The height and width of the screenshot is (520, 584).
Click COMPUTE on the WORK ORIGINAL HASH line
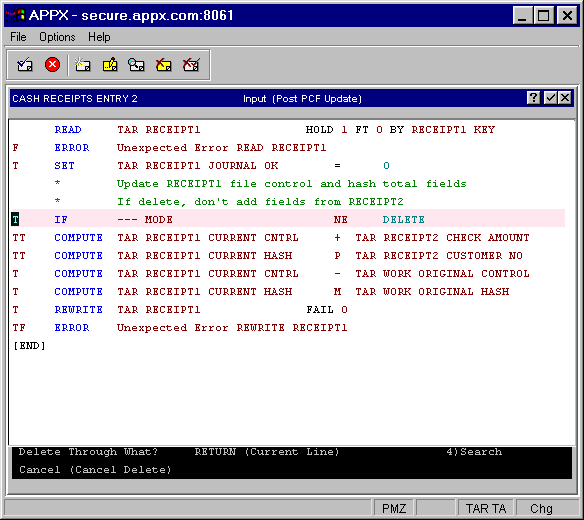pos(78,291)
